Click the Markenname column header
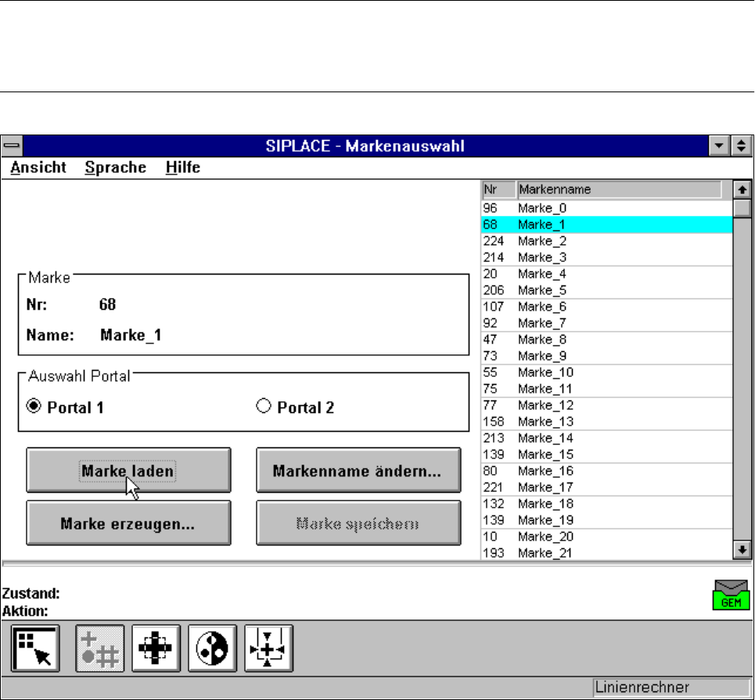This screenshot has height=700, width=755. 618,189
